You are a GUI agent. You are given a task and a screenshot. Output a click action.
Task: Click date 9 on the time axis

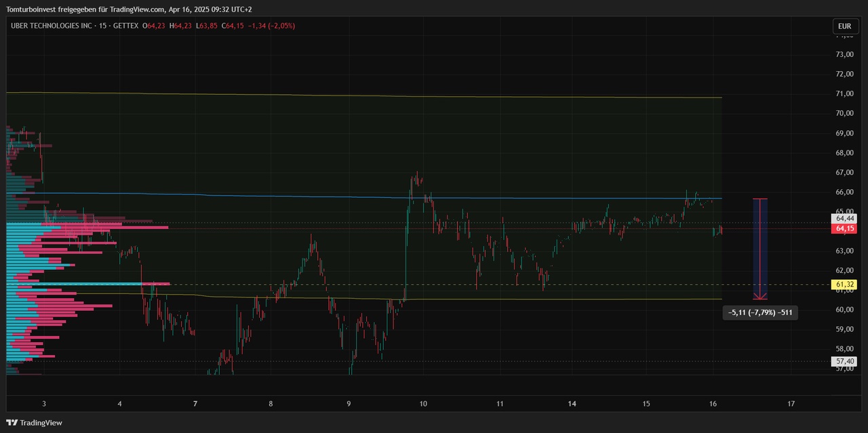349,404
